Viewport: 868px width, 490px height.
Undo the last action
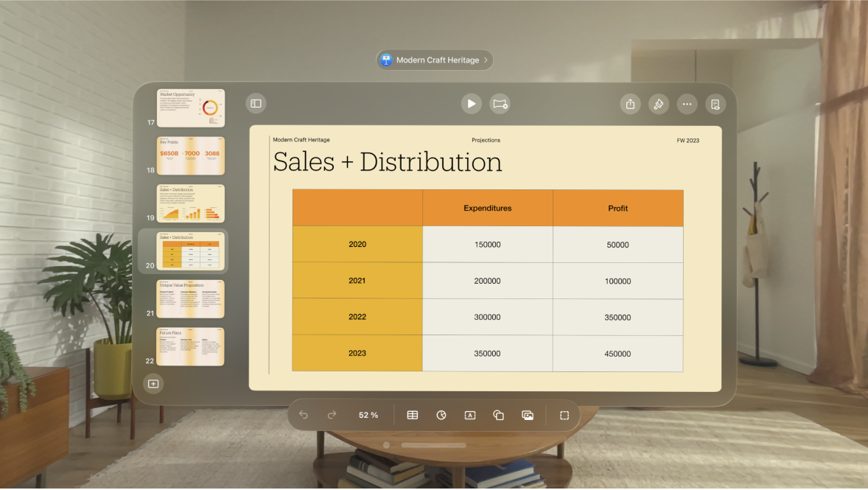pos(303,415)
